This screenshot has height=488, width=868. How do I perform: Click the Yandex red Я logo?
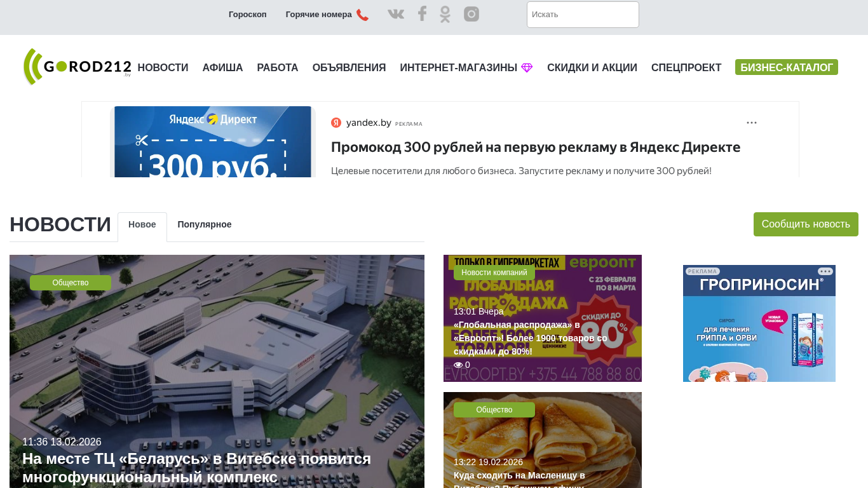(336, 123)
